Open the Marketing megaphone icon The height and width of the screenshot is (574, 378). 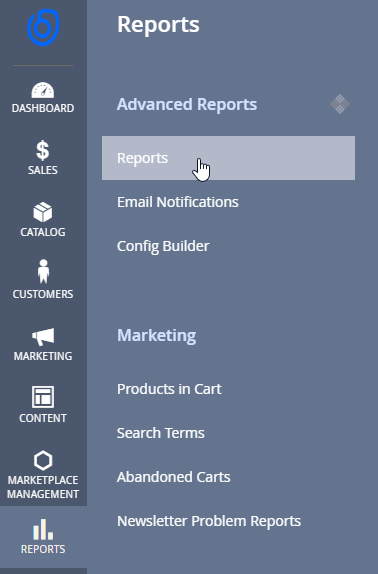click(43, 337)
